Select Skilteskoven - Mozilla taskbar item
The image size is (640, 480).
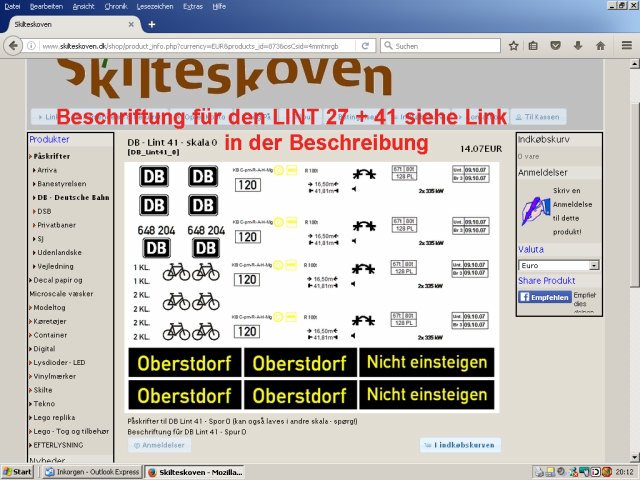point(195,472)
